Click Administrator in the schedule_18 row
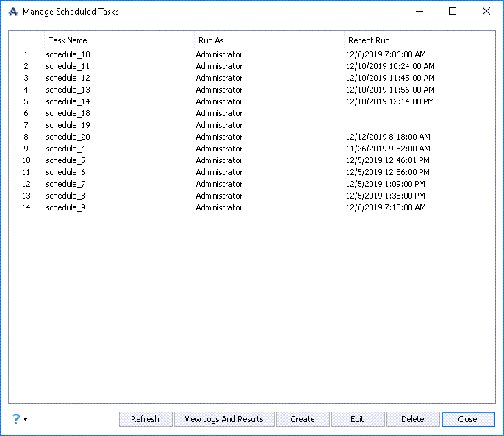Screen dimensions: 504x436 (x=219, y=113)
